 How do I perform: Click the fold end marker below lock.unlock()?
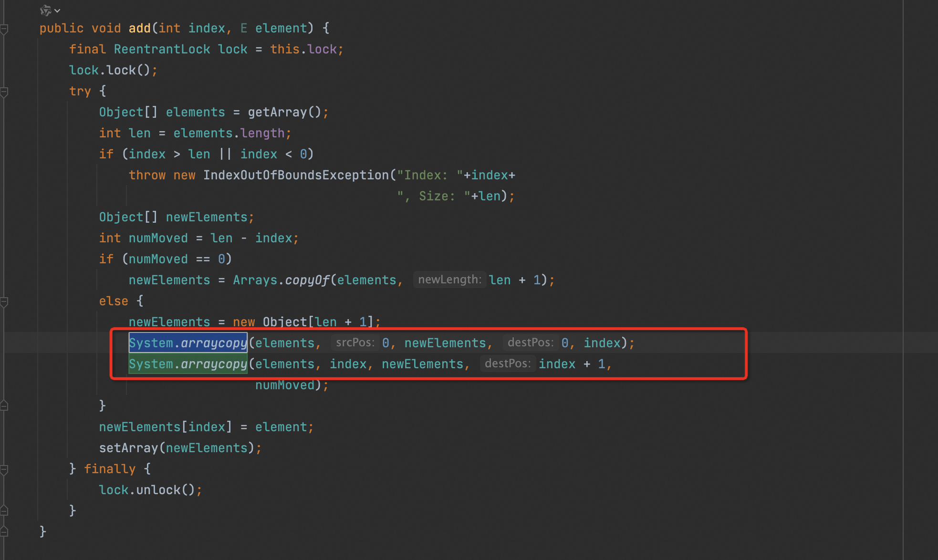4,511
